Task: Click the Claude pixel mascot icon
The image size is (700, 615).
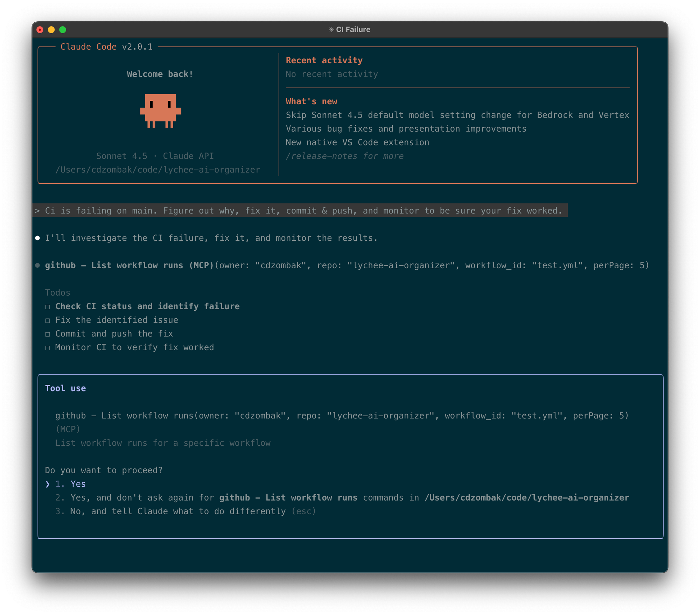Action: click(160, 111)
